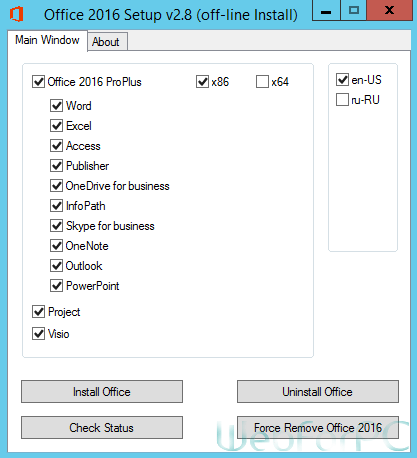Viewport: 417px width, 458px height.
Task: Click the Check Status button
Action: (102, 428)
